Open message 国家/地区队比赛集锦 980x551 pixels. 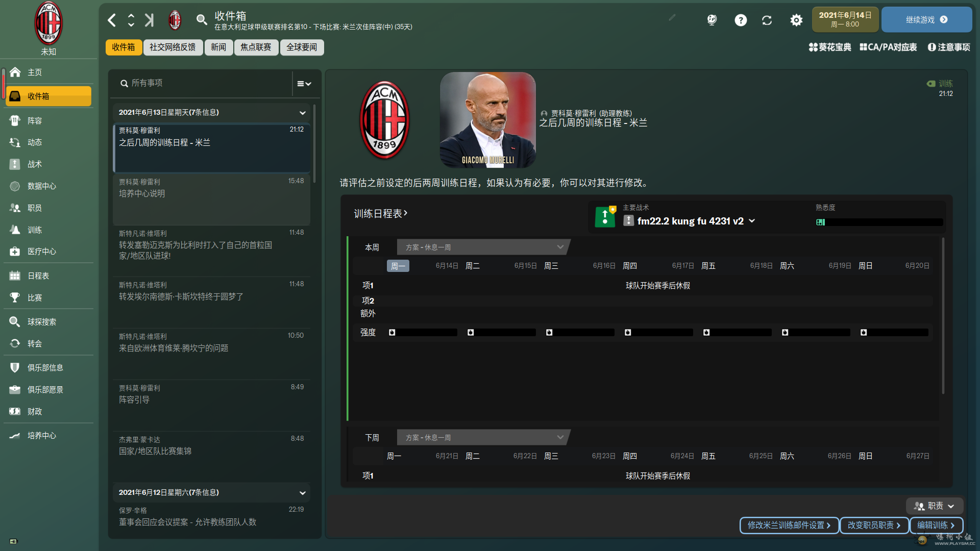point(211,457)
